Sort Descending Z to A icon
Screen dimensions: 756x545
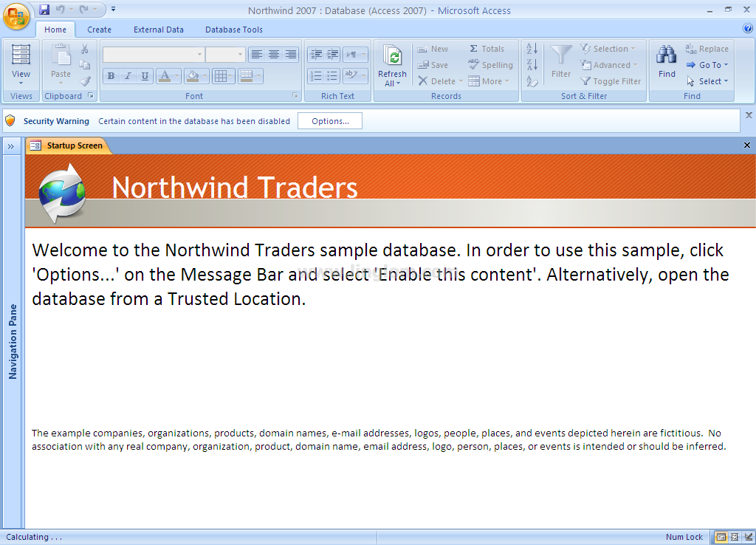(532, 65)
